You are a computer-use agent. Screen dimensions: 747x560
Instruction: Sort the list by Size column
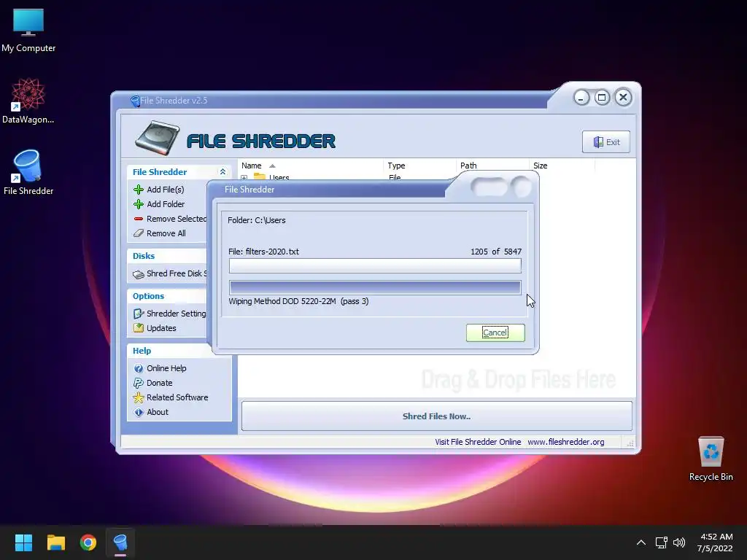tap(562, 166)
